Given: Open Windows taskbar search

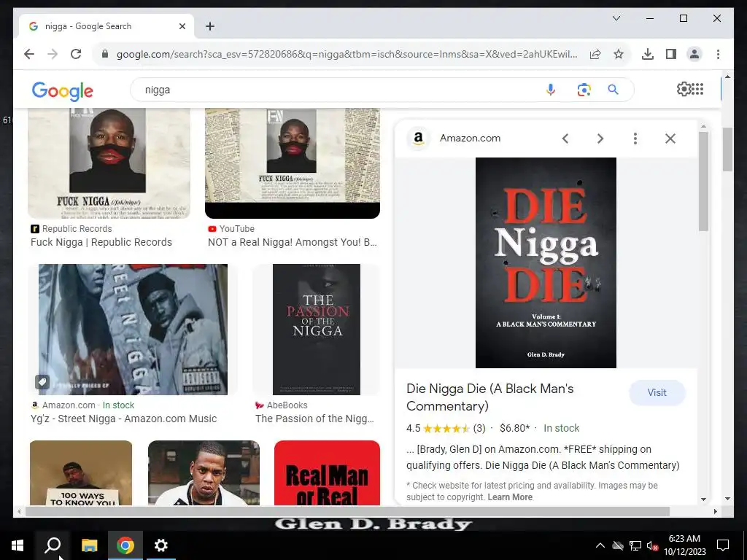Looking at the screenshot, I should pos(53,545).
